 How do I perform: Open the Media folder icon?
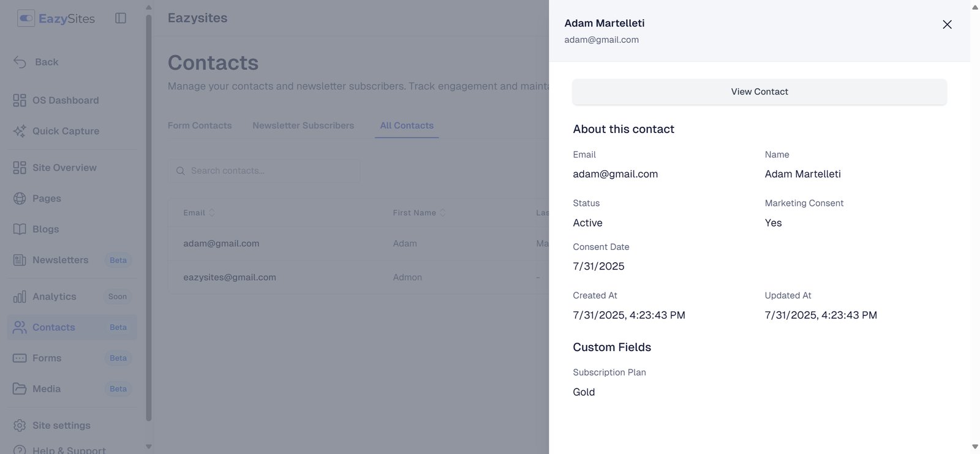[x=20, y=388]
